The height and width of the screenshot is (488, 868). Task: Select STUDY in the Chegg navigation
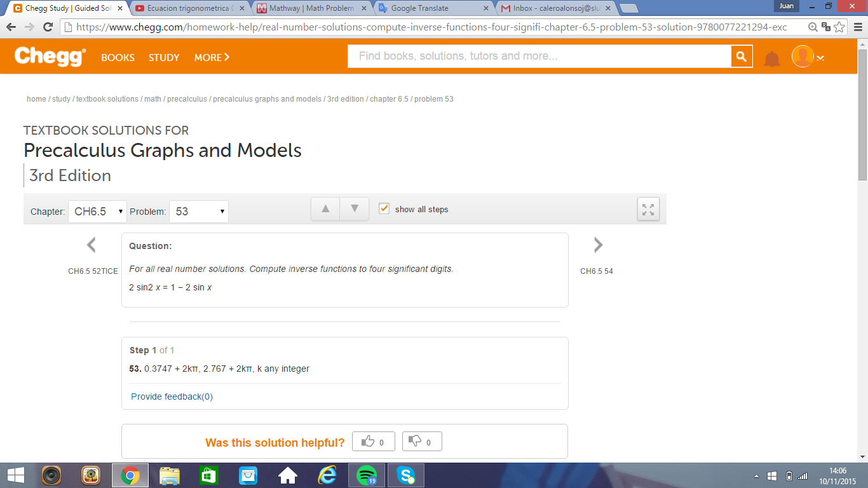[163, 57]
